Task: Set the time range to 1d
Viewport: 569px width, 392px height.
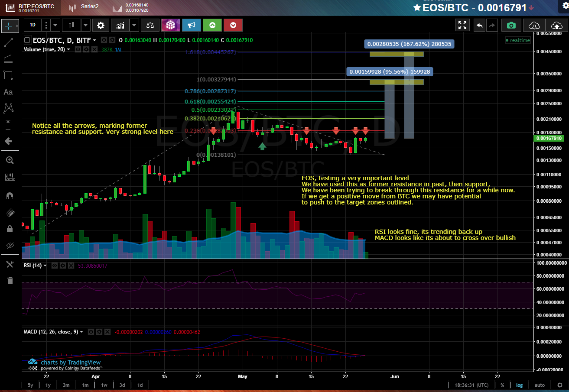Action: (140, 385)
